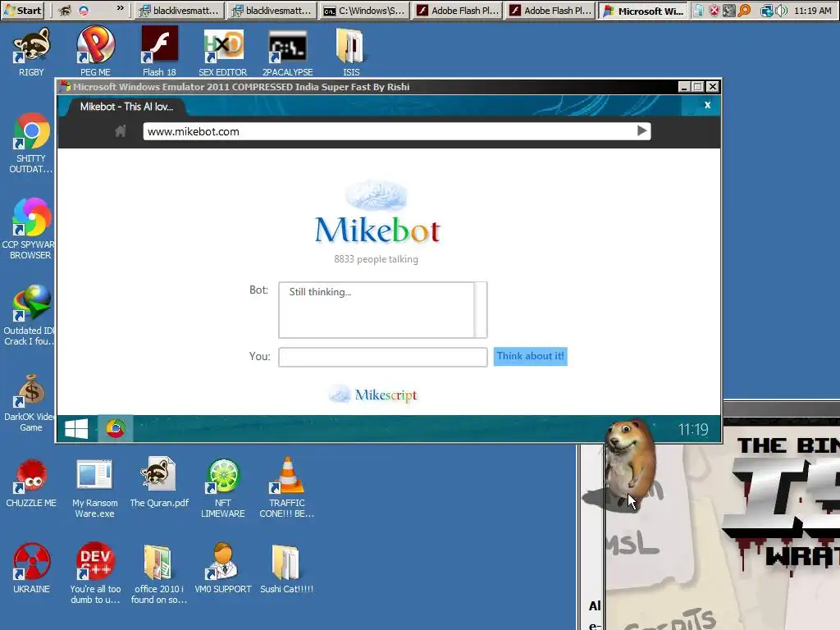Click the 8833 people talking text
Image resolution: width=840 pixels, height=630 pixels.
tap(376, 259)
